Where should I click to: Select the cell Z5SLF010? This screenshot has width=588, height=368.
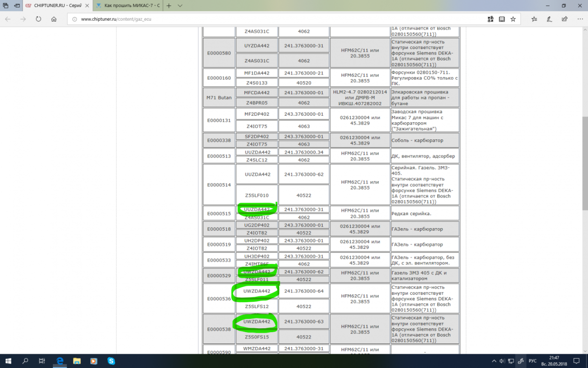coord(257,195)
